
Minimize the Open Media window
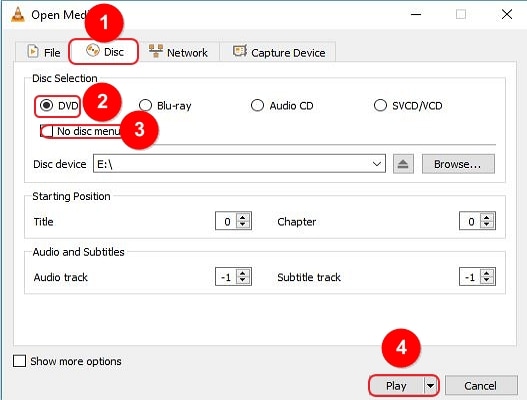(416, 14)
